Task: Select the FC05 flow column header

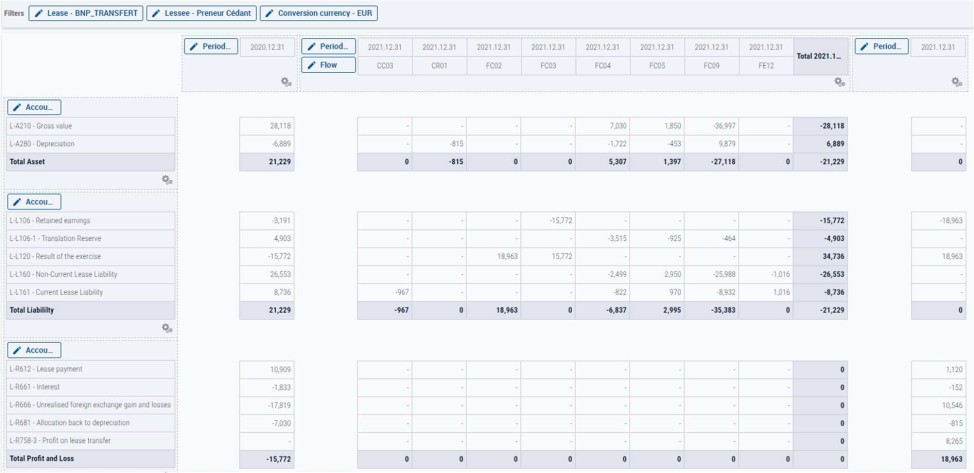Action: (x=657, y=65)
